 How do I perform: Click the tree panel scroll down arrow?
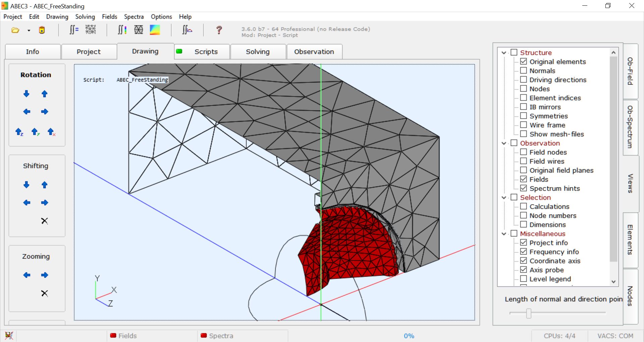pyautogui.click(x=613, y=282)
